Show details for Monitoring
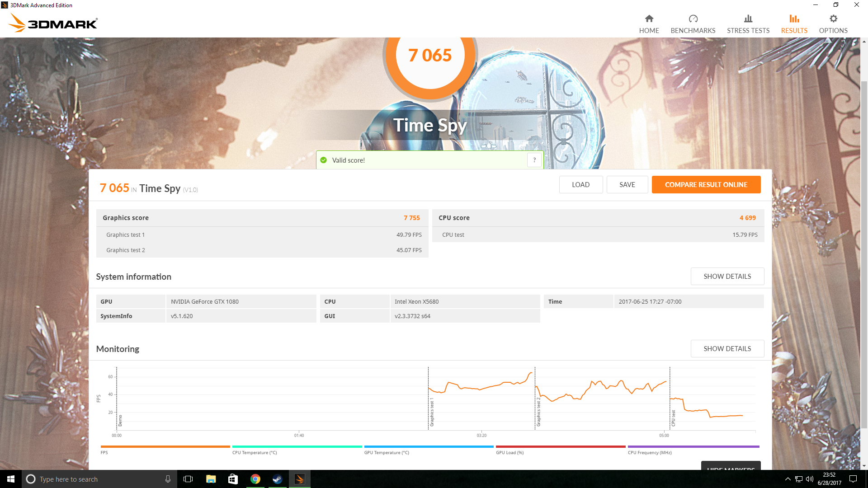The width and height of the screenshot is (868, 488). [727, 348]
